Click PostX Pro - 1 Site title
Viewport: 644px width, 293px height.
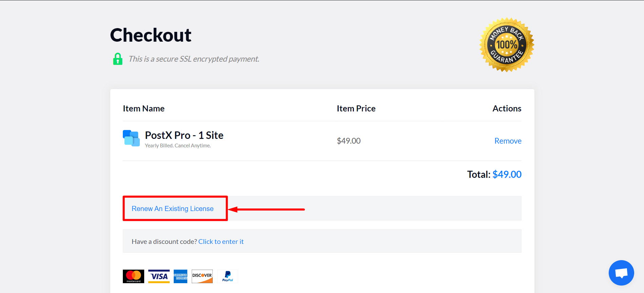click(x=184, y=135)
